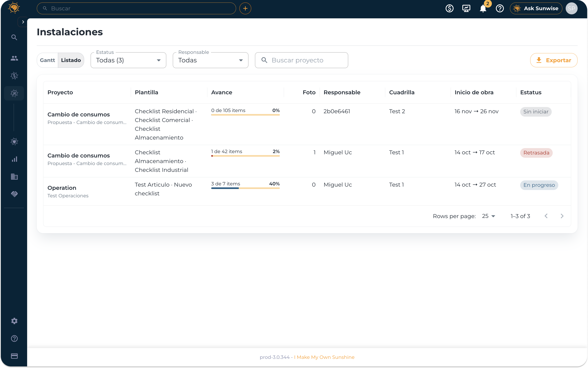Open the Responsable filter dropdown
Viewport: 588px width, 368px height.
(x=210, y=60)
